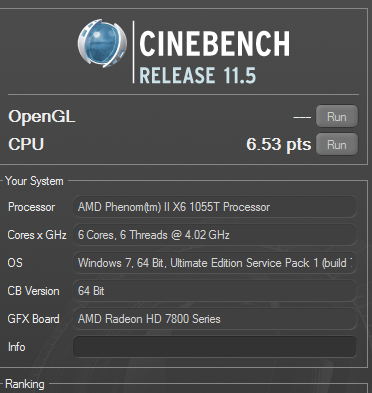372x393 pixels.
Task: Click the Cores x GHz field
Action: tap(215, 235)
